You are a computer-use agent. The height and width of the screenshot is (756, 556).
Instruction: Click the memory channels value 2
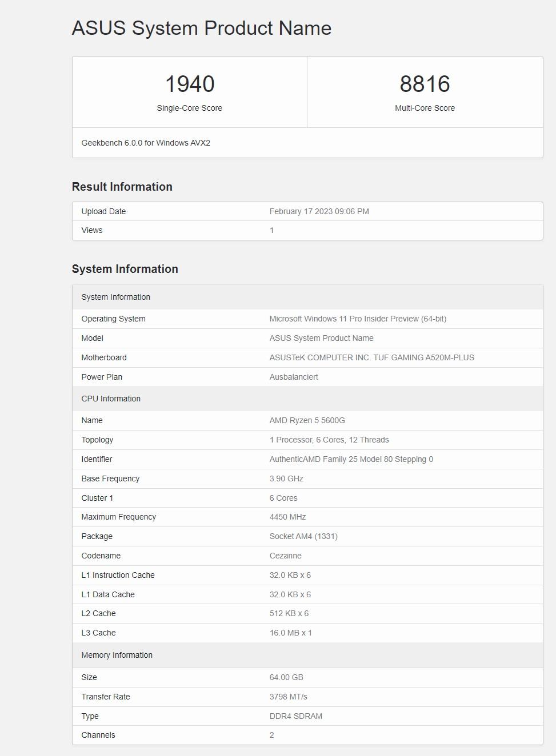[x=271, y=735]
